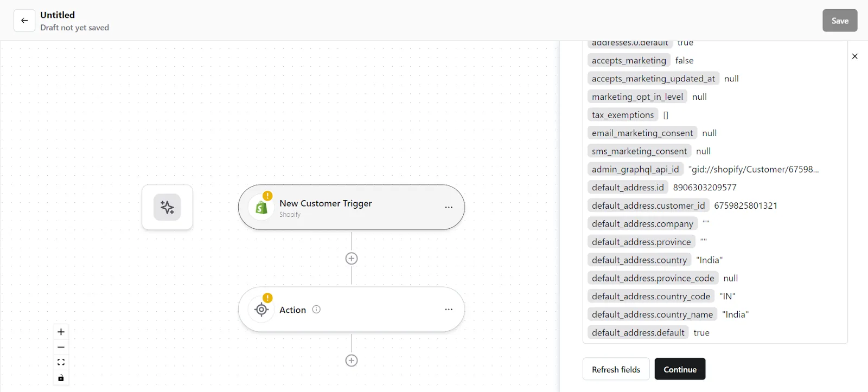Open New Customer Trigger options menu
The width and height of the screenshot is (868, 392).
[449, 207]
